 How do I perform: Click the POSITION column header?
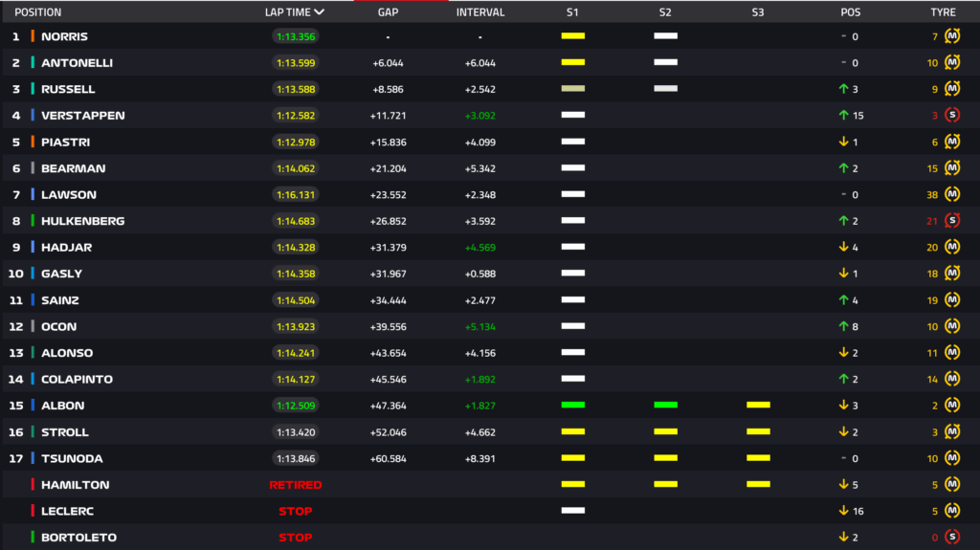[x=38, y=12]
